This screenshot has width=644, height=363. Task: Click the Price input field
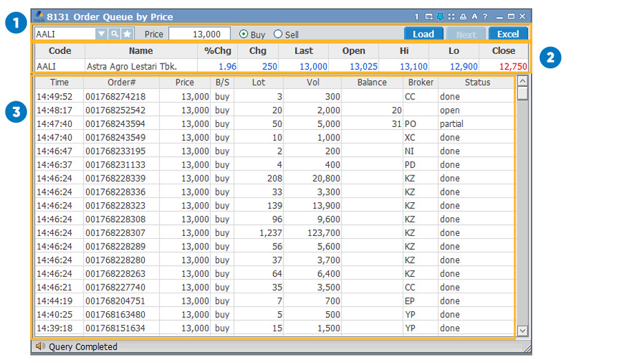tap(199, 34)
